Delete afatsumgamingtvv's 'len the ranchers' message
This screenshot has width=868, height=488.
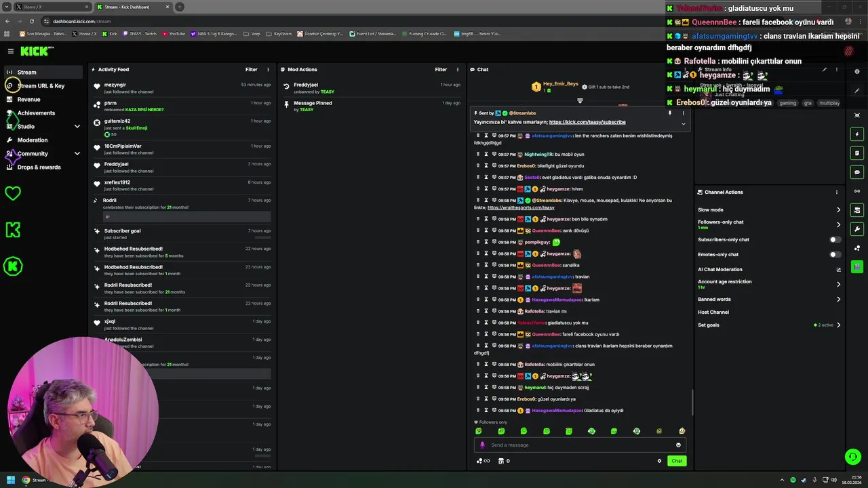(478, 136)
